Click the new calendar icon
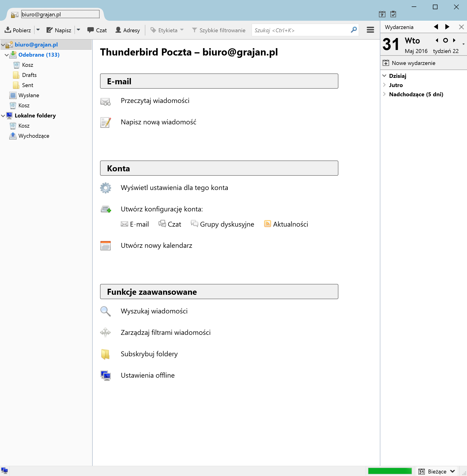The image size is (467, 476). click(106, 246)
